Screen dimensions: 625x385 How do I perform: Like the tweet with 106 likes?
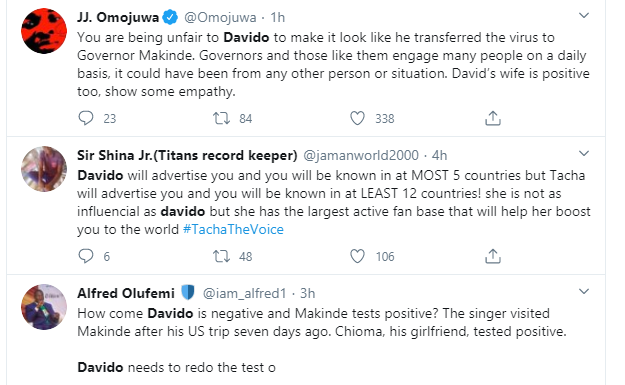click(357, 256)
